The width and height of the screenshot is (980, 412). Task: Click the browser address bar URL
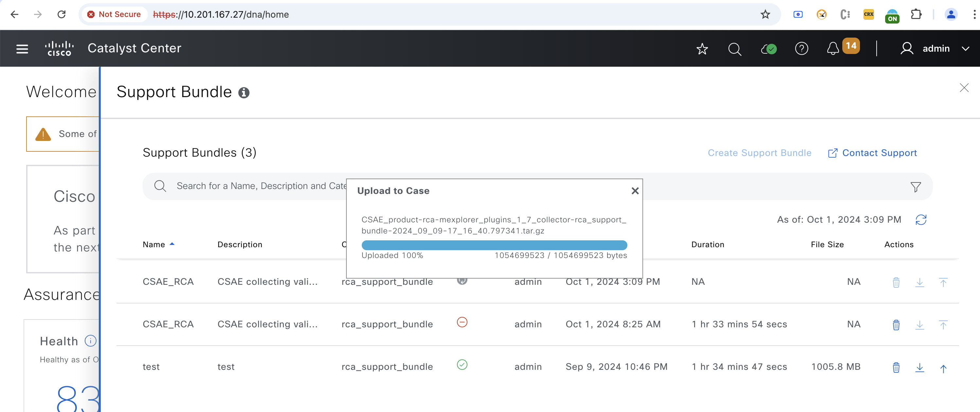pyautogui.click(x=221, y=14)
